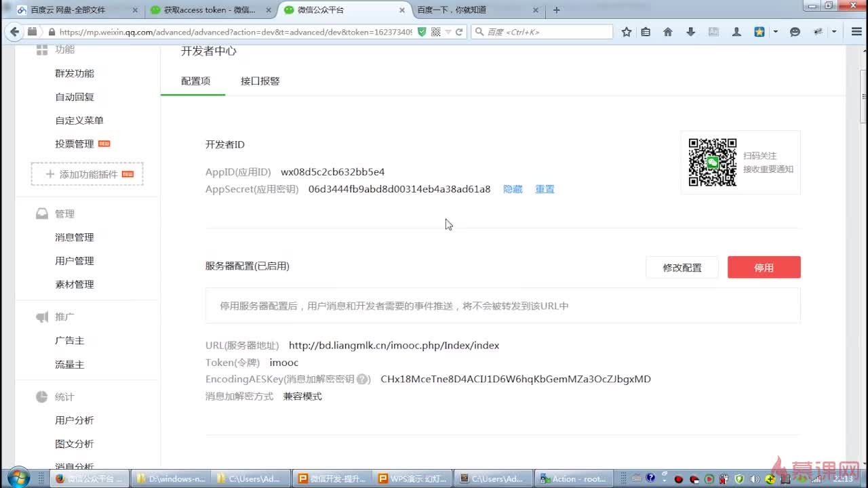Click the AppSecret value 06d3444fb9abd8d00314eb4a38ad61a8
Image resolution: width=868 pixels, height=488 pixels.
399,189
